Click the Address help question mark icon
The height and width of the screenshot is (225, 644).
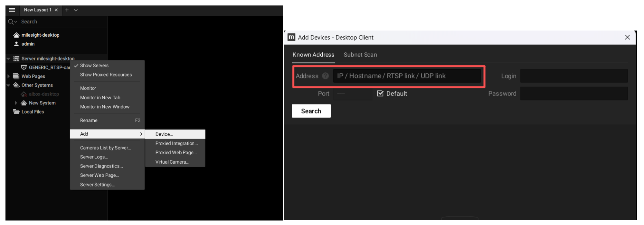tap(326, 76)
